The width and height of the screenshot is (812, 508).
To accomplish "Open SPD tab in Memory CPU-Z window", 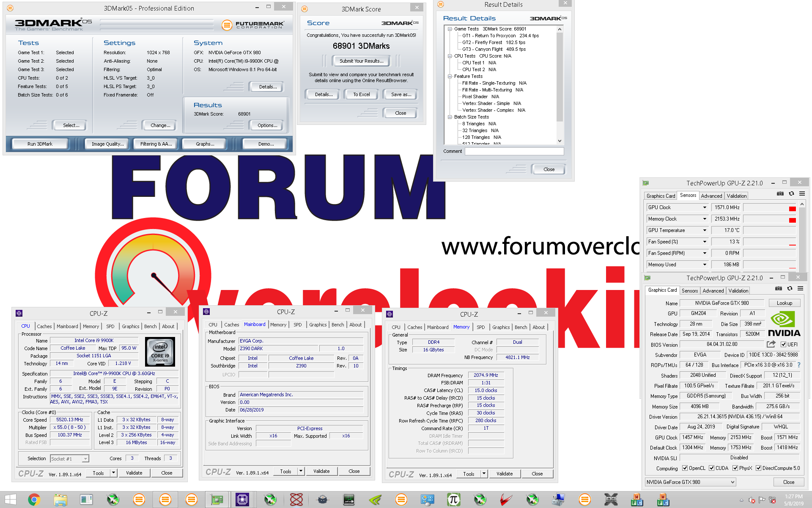I will click(x=481, y=327).
